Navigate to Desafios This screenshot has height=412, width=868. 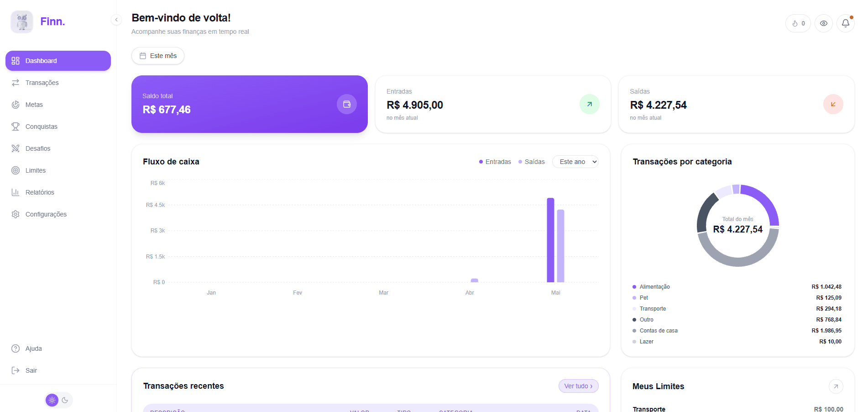click(x=58, y=148)
